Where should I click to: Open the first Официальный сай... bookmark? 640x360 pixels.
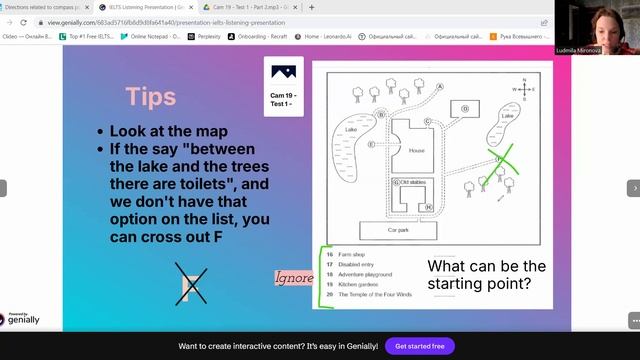(387, 36)
